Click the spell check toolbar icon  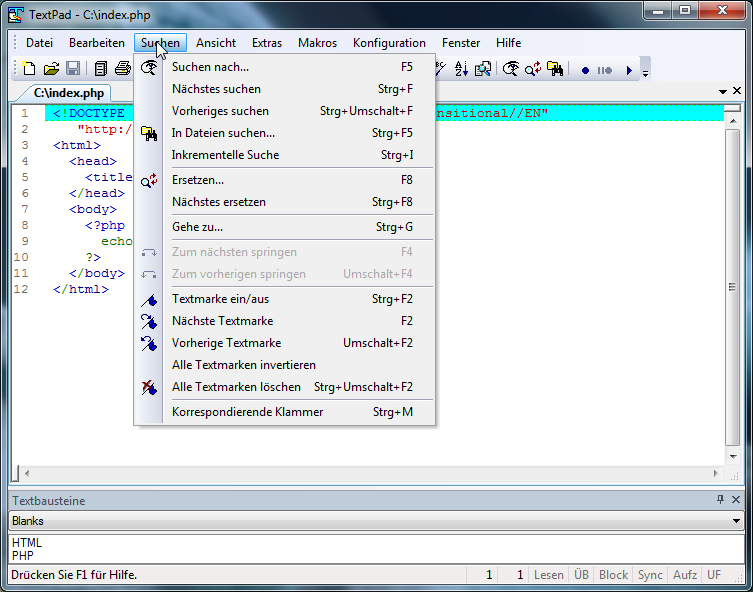(441, 69)
